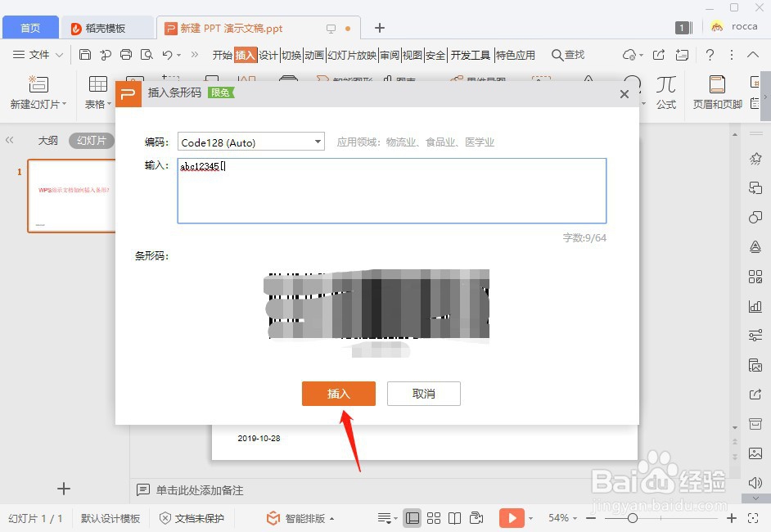Viewport: 771px width, 532px height.
Task: Add a new tab with the plus icon
Action: point(379,28)
